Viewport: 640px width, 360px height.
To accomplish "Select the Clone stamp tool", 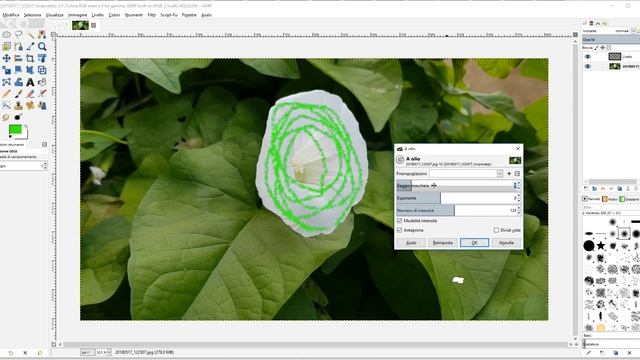I will 18,106.
